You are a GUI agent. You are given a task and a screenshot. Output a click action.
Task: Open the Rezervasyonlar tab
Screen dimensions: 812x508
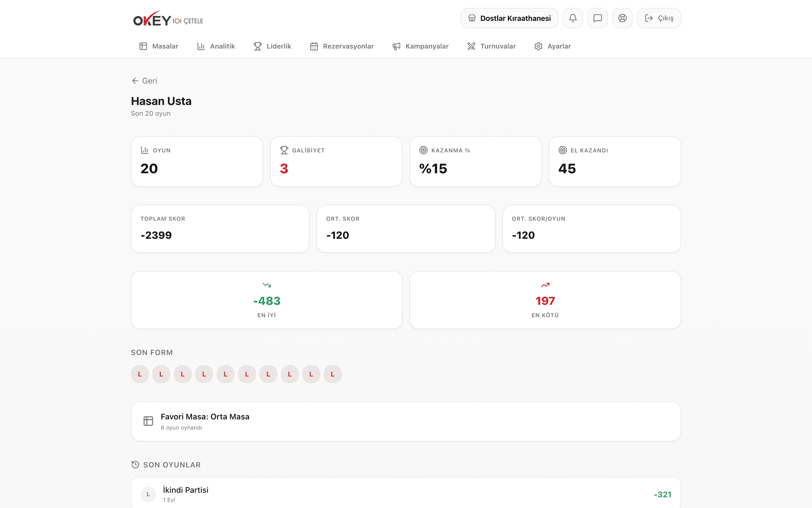tap(342, 46)
